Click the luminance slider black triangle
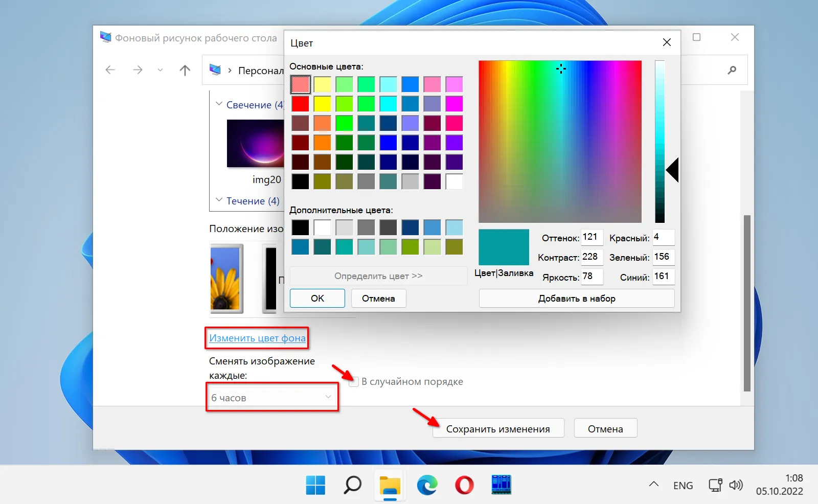This screenshot has width=818, height=504. tap(672, 170)
